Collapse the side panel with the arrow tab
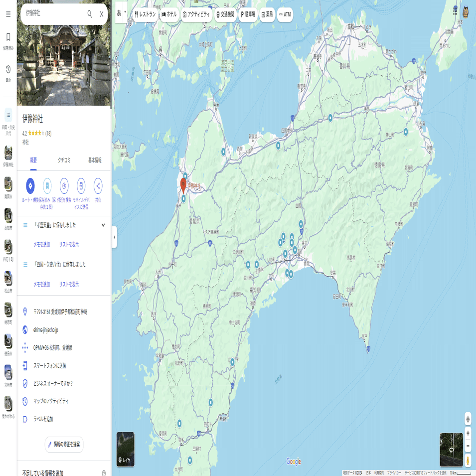The width and height of the screenshot is (476, 476). tap(115, 237)
